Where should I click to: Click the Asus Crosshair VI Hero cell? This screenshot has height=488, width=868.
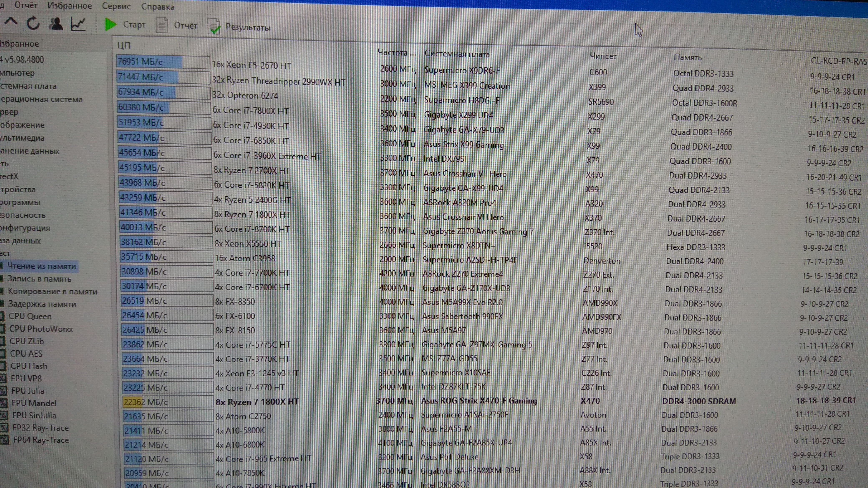pyautogui.click(x=463, y=217)
